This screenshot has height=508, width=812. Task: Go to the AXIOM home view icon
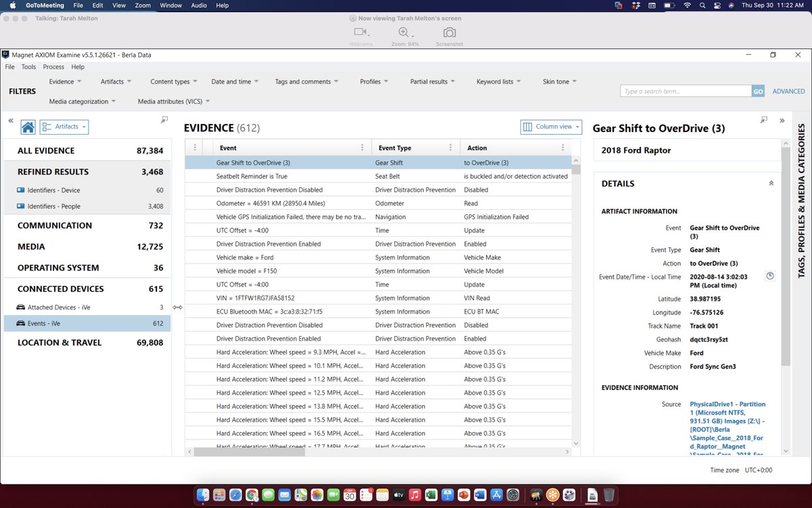click(x=28, y=127)
